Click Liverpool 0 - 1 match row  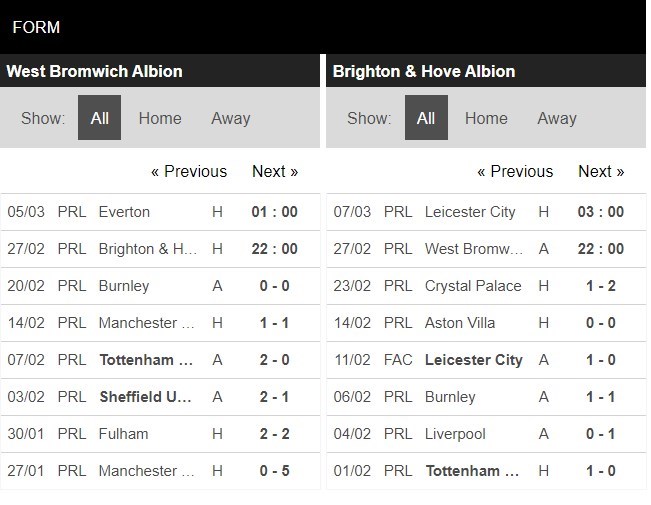455,434
